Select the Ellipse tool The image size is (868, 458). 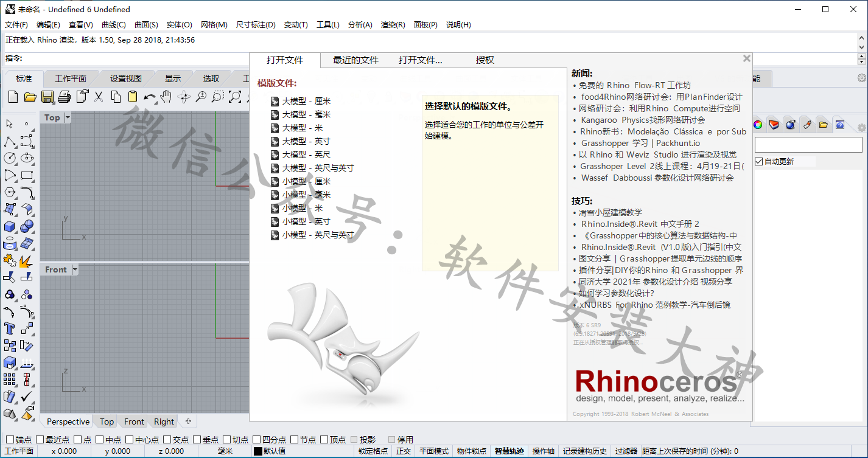pos(27,159)
